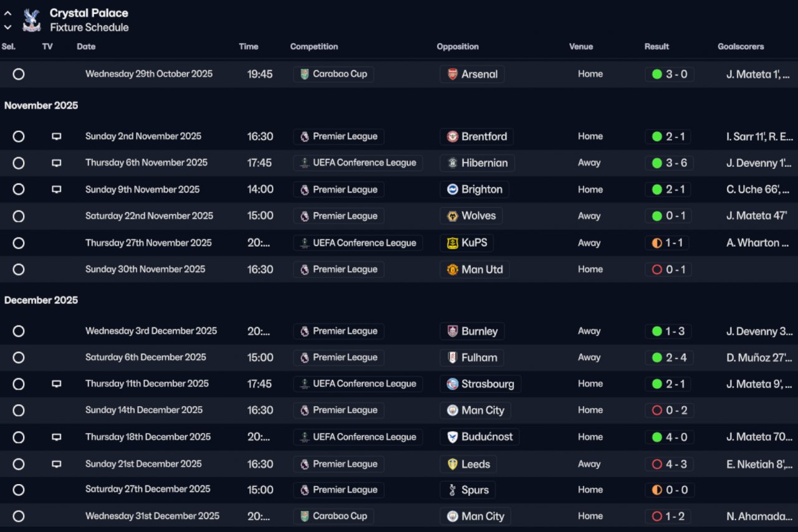Open the 0 - 1 result against Man Utd
Image resolution: width=798 pixels, height=532 pixels.
coord(668,269)
